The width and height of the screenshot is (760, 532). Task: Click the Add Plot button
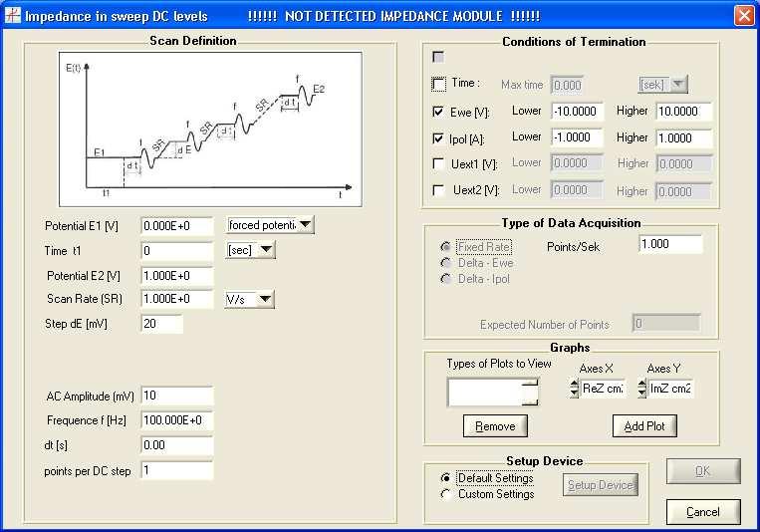pos(644,426)
